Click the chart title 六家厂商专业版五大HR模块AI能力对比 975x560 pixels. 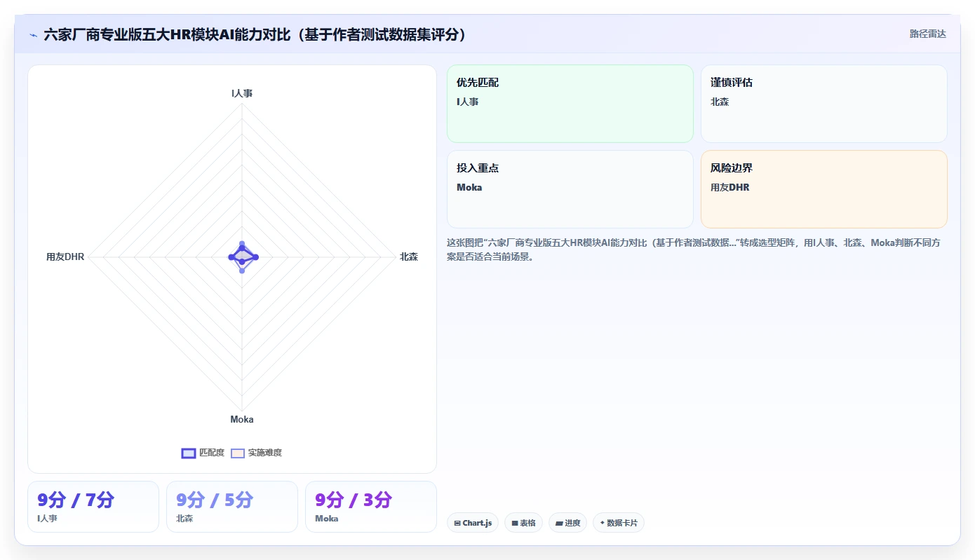256,34
